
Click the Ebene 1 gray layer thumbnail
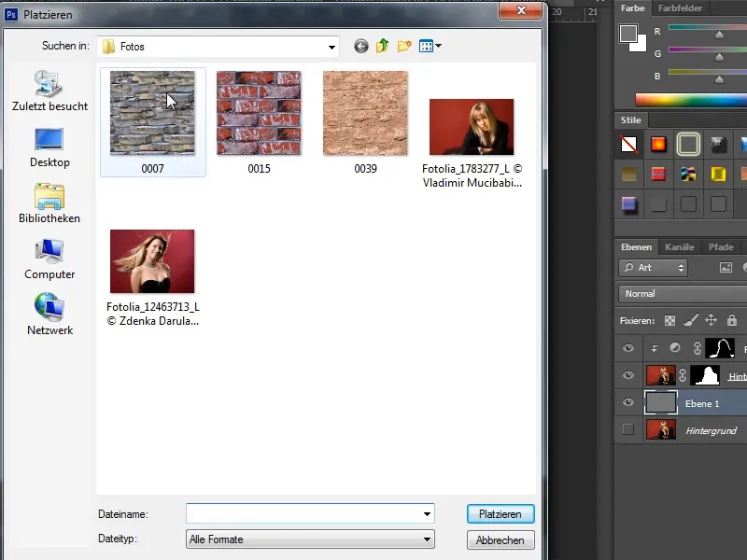(661, 403)
